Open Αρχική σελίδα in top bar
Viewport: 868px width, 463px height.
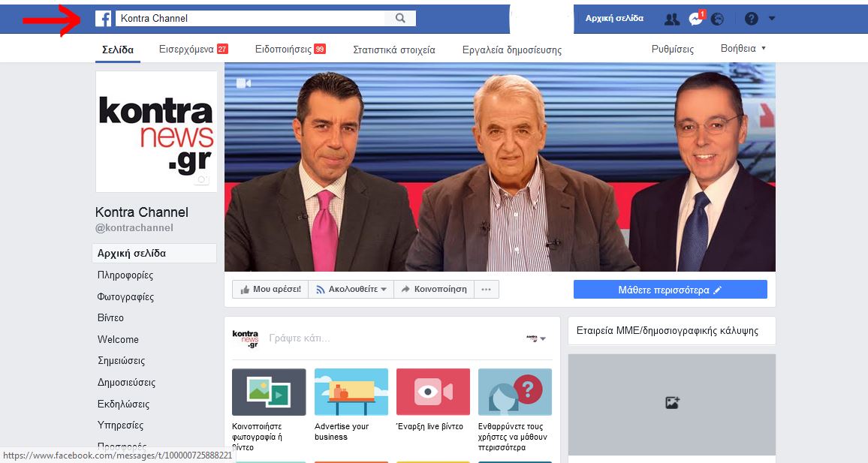[x=614, y=18]
